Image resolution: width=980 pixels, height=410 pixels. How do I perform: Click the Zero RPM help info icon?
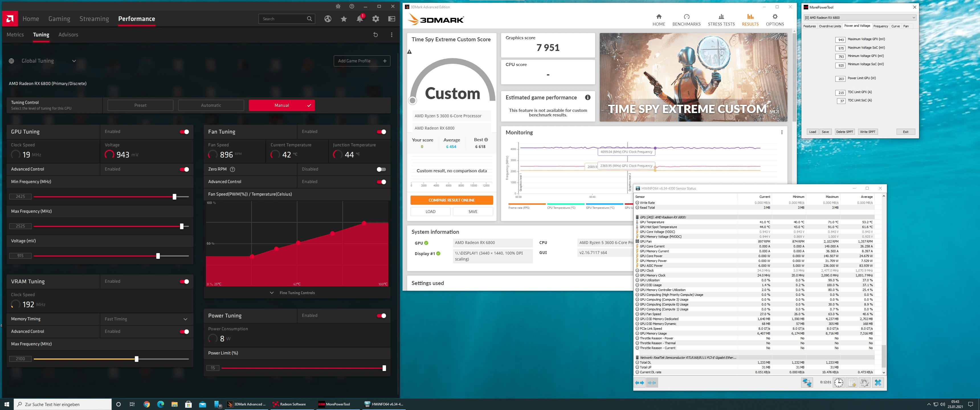[232, 169]
